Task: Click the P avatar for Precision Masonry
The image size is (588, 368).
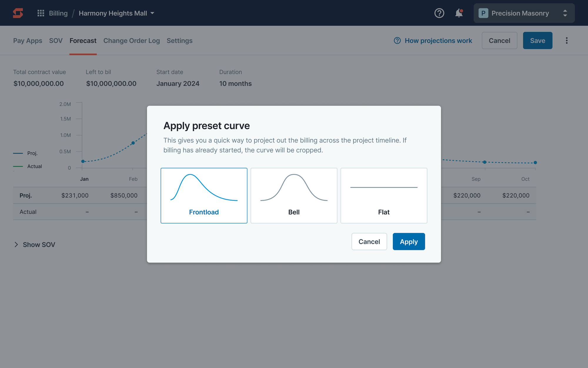Action: 483,13
